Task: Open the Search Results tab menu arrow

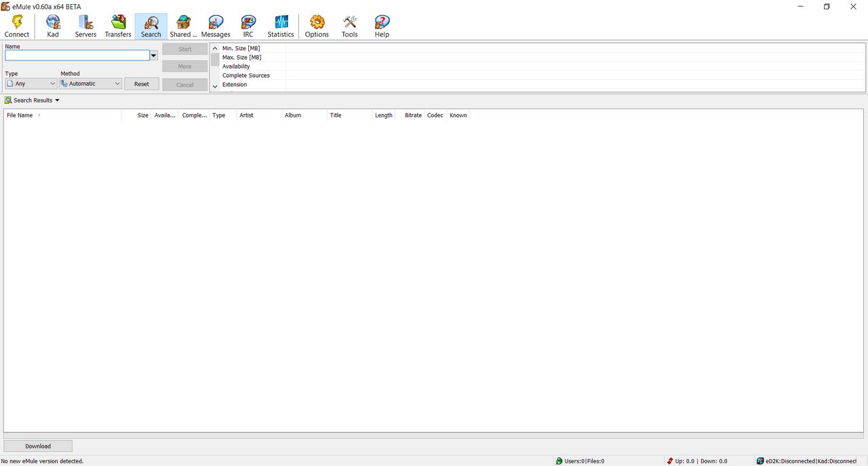Action: 56,100
